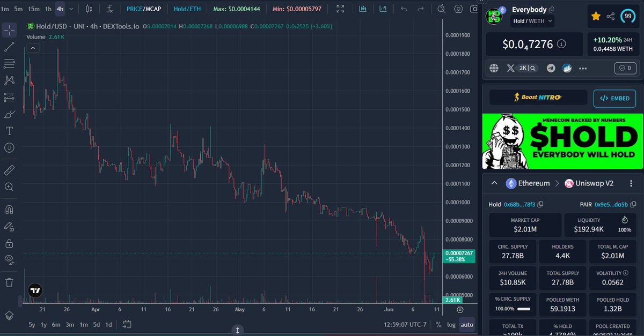
Task: Toggle stay in drawing mode
Action: click(x=9, y=226)
